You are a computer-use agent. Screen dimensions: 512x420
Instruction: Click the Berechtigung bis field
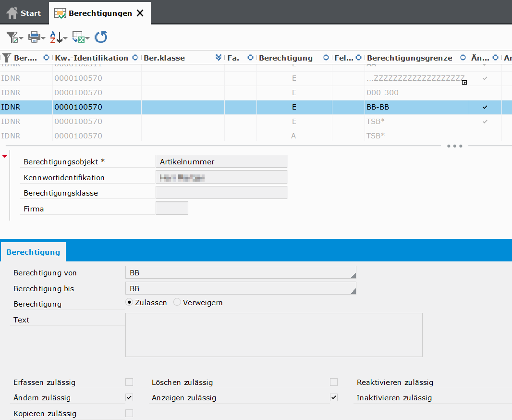240,288
